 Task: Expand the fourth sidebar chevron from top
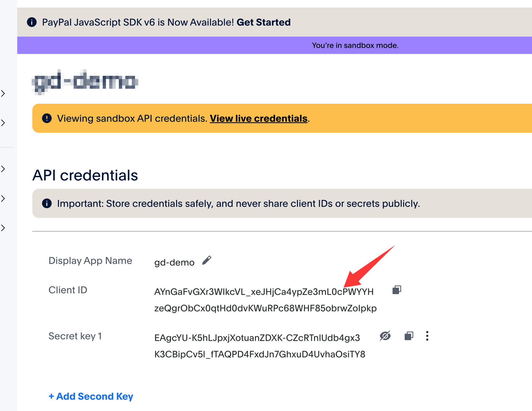3,198
